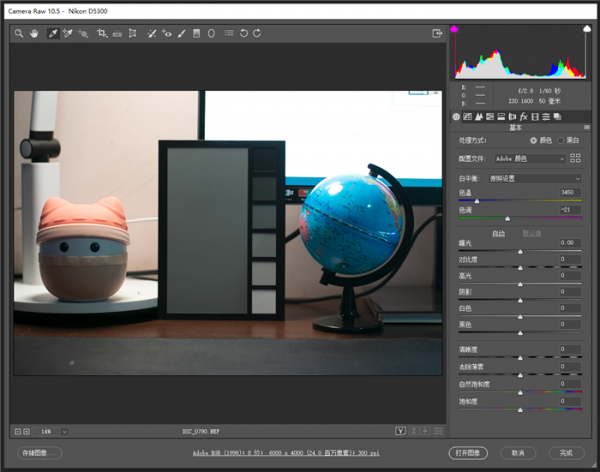Open the profile browser grid icon

click(x=575, y=158)
